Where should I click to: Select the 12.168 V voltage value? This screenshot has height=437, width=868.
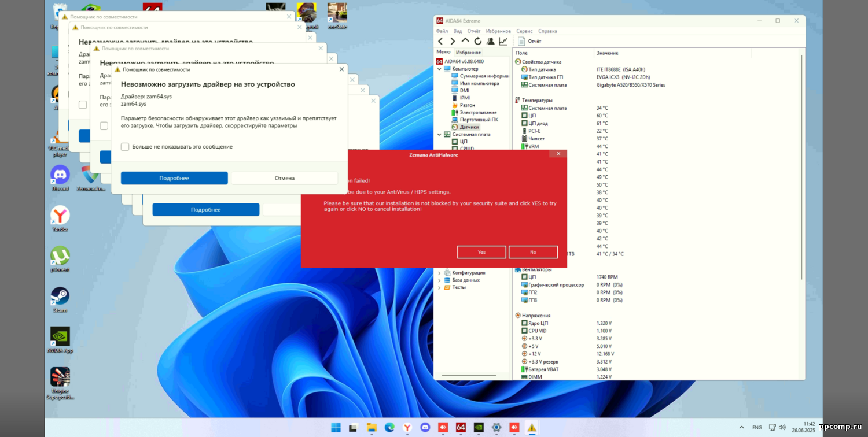click(x=605, y=354)
